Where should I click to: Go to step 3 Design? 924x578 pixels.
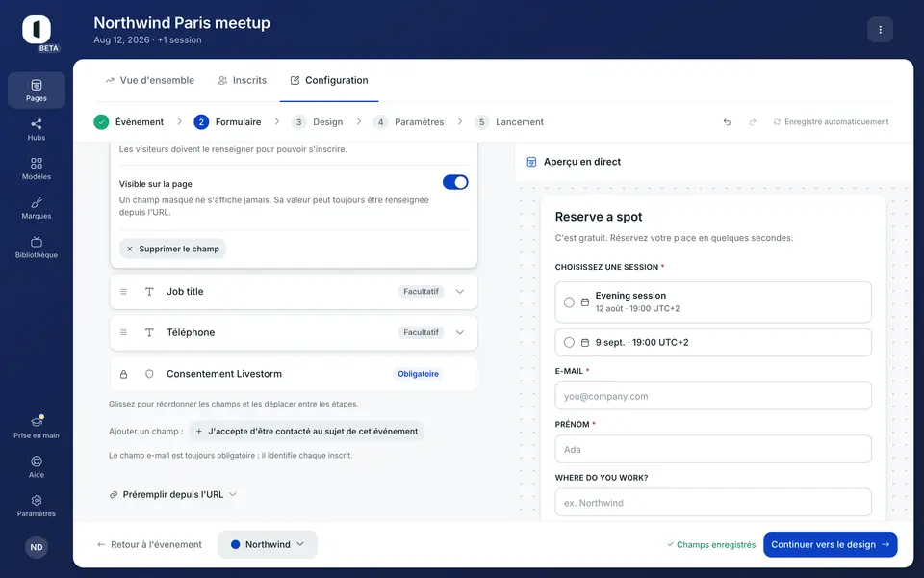[x=318, y=122]
